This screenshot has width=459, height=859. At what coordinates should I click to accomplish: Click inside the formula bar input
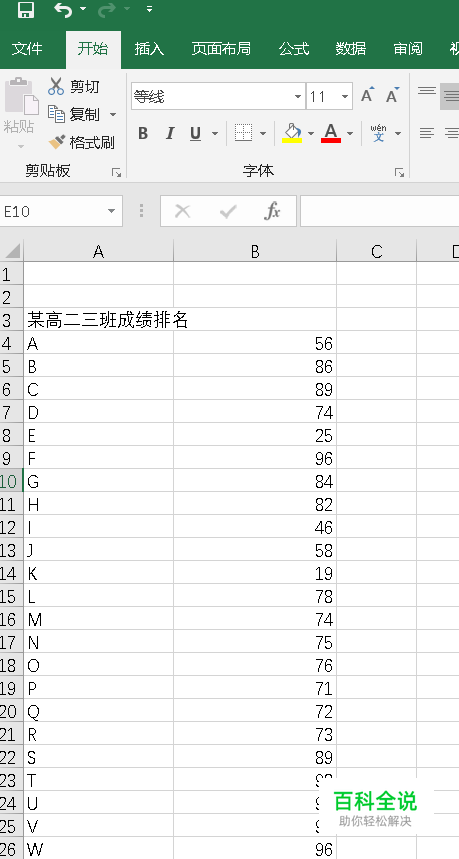coord(380,211)
